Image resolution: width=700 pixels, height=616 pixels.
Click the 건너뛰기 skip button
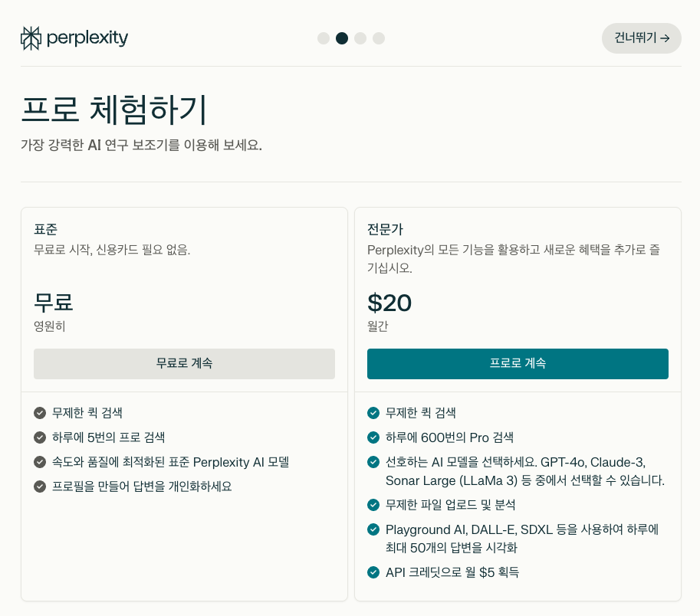[x=641, y=38]
